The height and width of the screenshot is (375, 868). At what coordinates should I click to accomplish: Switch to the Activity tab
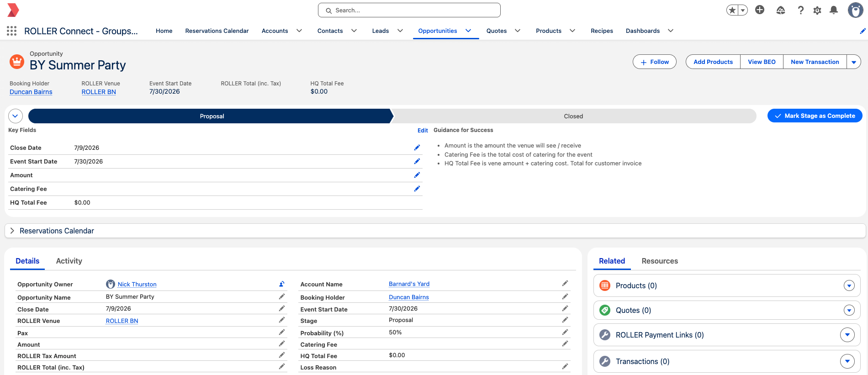pyautogui.click(x=69, y=261)
